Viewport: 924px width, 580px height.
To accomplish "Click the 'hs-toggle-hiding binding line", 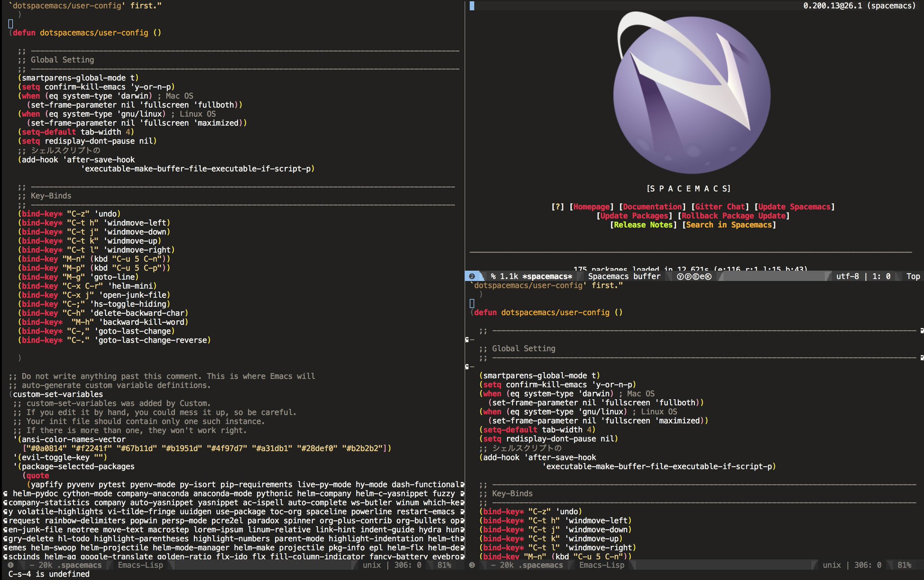I will [94, 304].
